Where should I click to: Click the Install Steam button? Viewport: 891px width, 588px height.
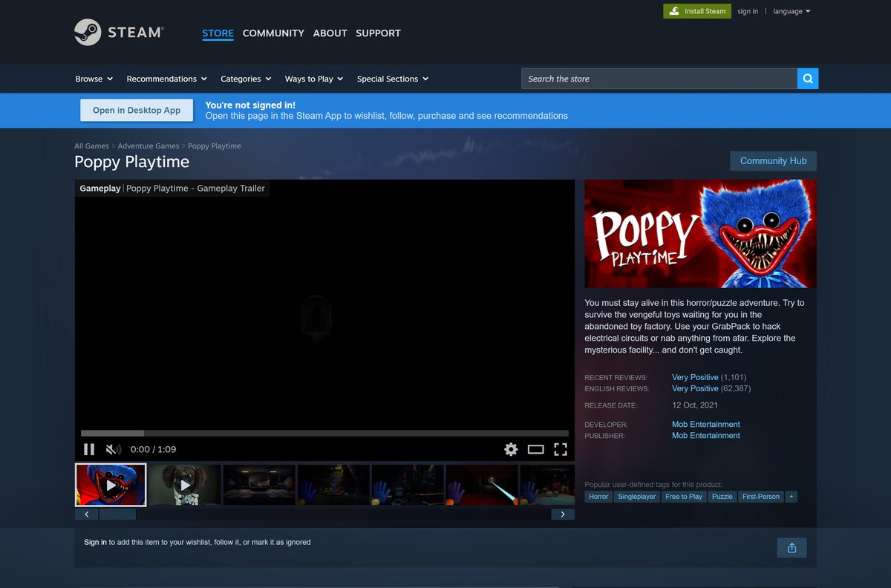(696, 11)
